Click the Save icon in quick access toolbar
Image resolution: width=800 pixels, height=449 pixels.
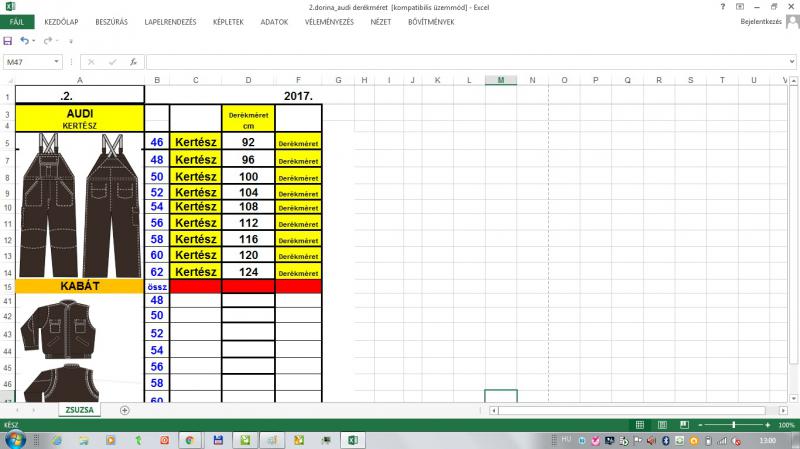pyautogui.click(x=8, y=40)
